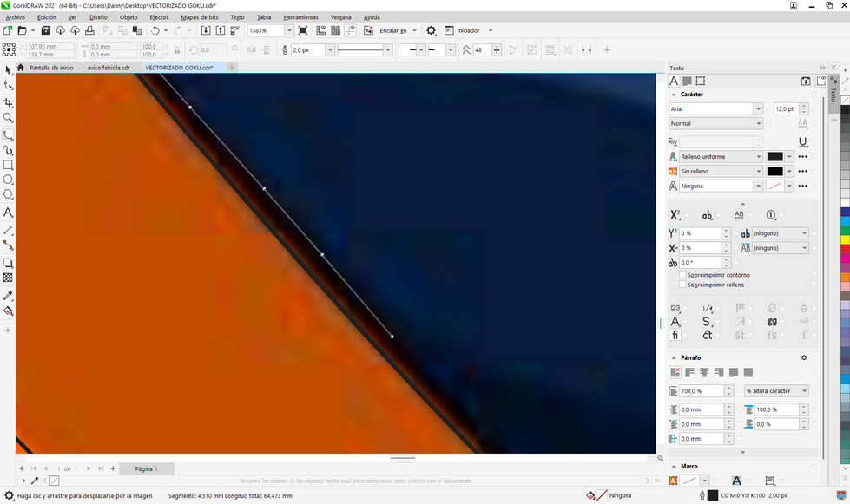Click the Encajar en snap button
This screenshot has width=850, height=504.
click(393, 31)
